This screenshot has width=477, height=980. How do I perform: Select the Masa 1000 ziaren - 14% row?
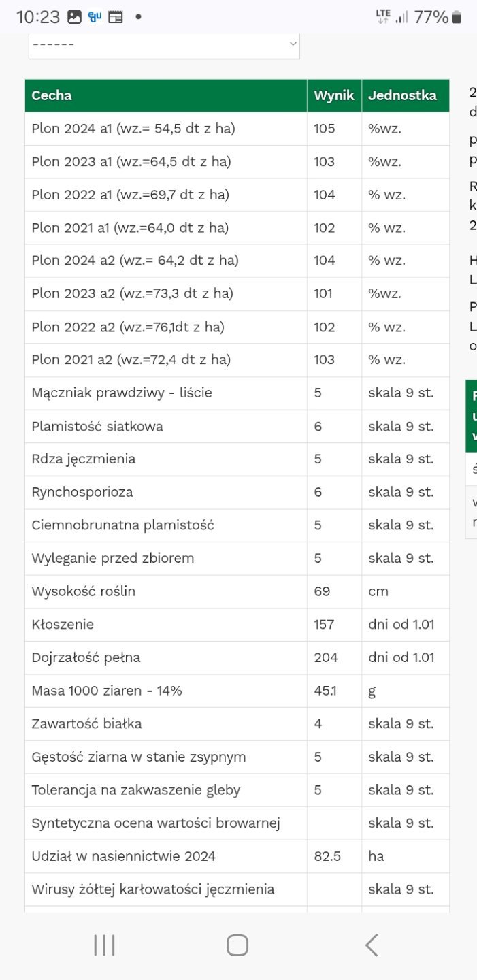tap(107, 691)
